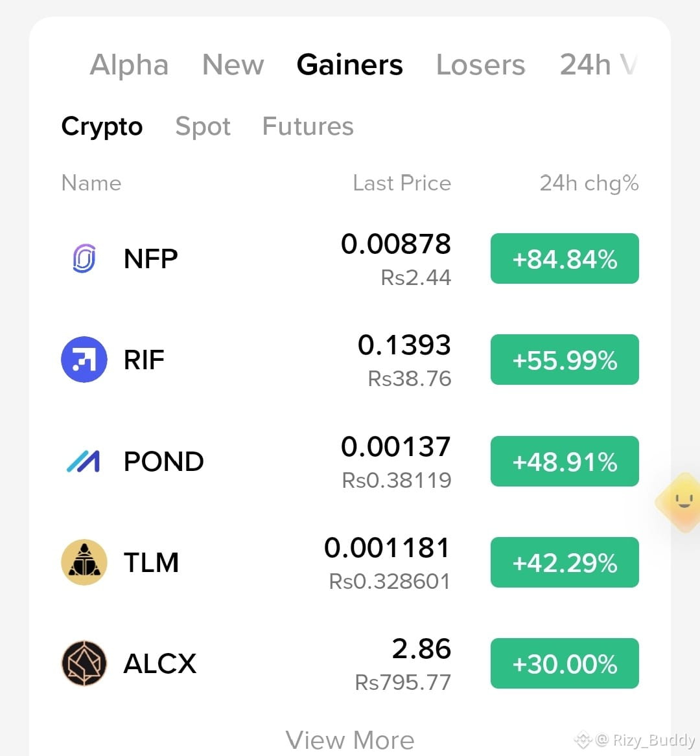This screenshot has height=756, width=700.
Task: Tap the NFP +84.84% change badge
Action: 565,258
